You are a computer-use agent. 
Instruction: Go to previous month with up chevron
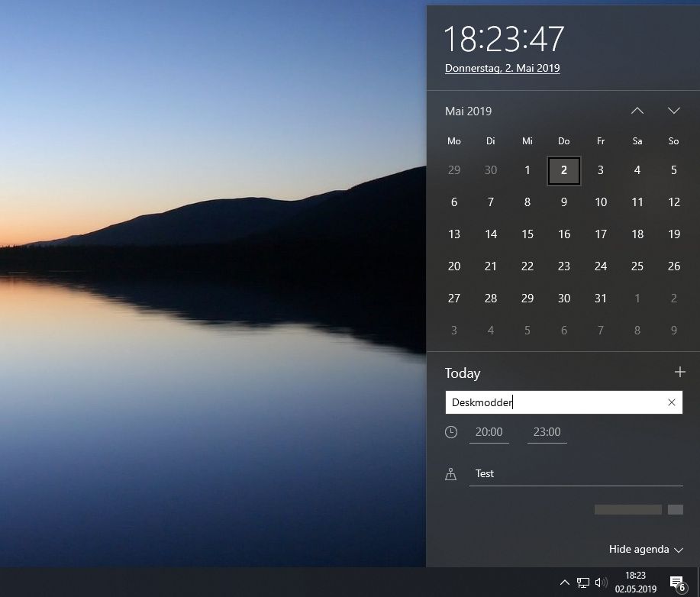click(x=637, y=111)
